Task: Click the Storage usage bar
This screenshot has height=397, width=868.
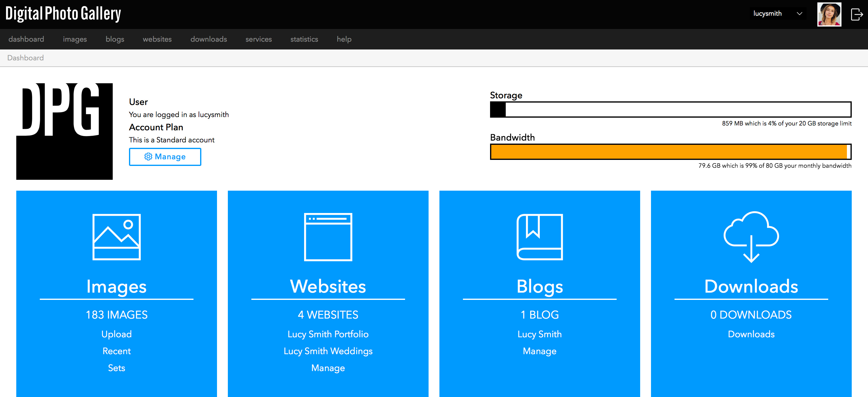Action: pyautogui.click(x=671, y=109)
